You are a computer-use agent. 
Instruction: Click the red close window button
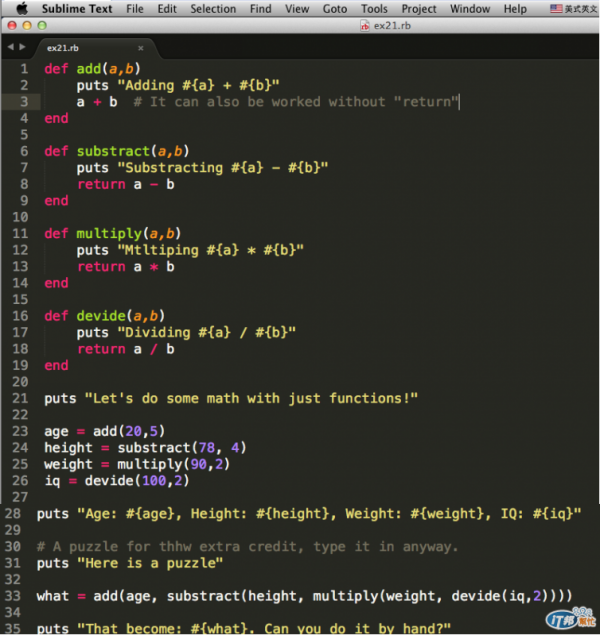(12, 26)
